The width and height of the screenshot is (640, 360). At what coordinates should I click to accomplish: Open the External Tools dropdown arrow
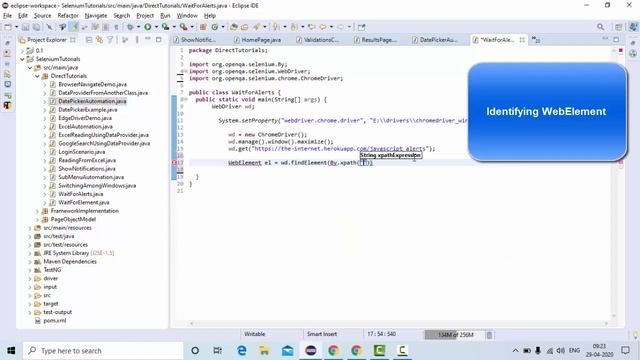tap(192, 27)
